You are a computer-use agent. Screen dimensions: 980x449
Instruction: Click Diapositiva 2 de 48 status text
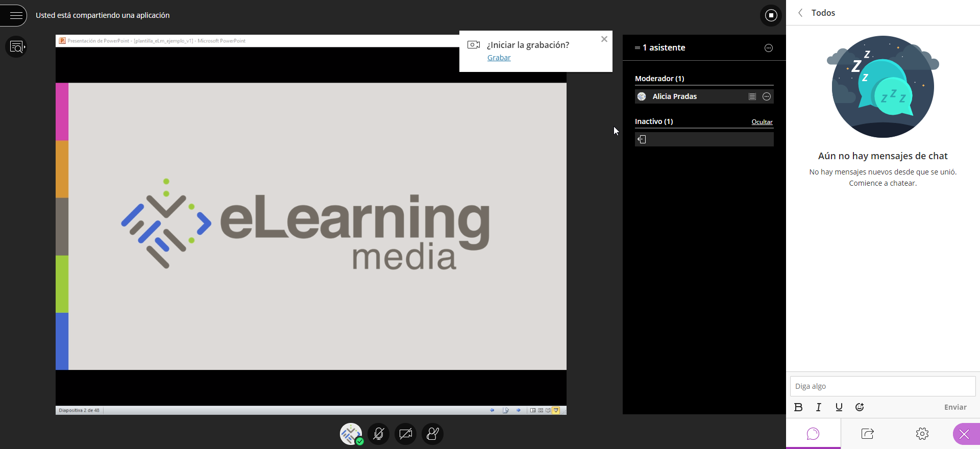(x=79, y=410)
